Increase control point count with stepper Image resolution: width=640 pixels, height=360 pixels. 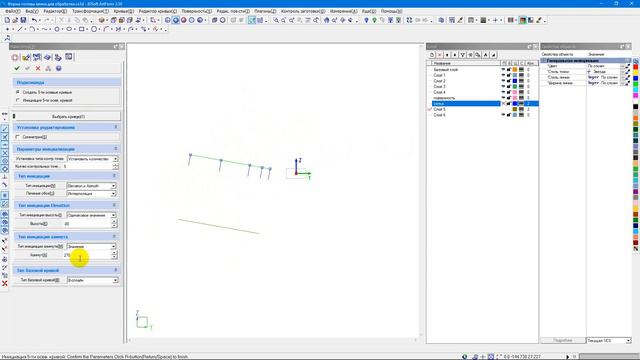[116, 165]
